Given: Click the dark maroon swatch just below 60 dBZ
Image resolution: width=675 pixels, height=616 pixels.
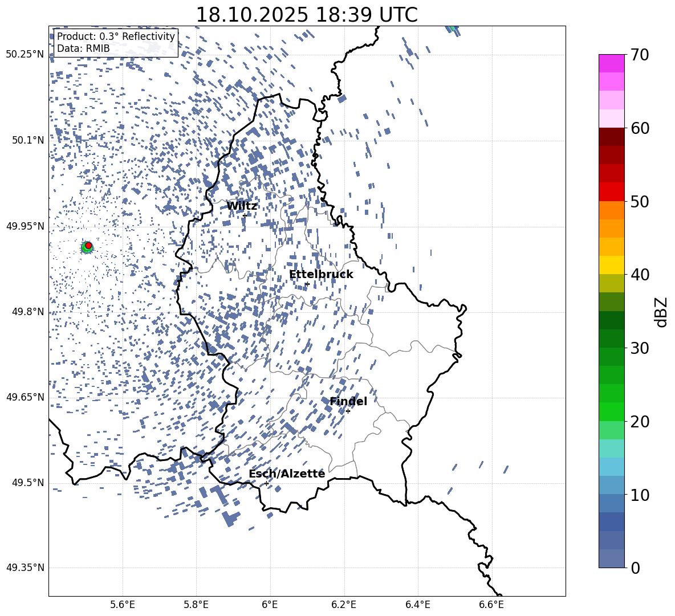Looking at the screenshot, I should [x=611, y=137].
